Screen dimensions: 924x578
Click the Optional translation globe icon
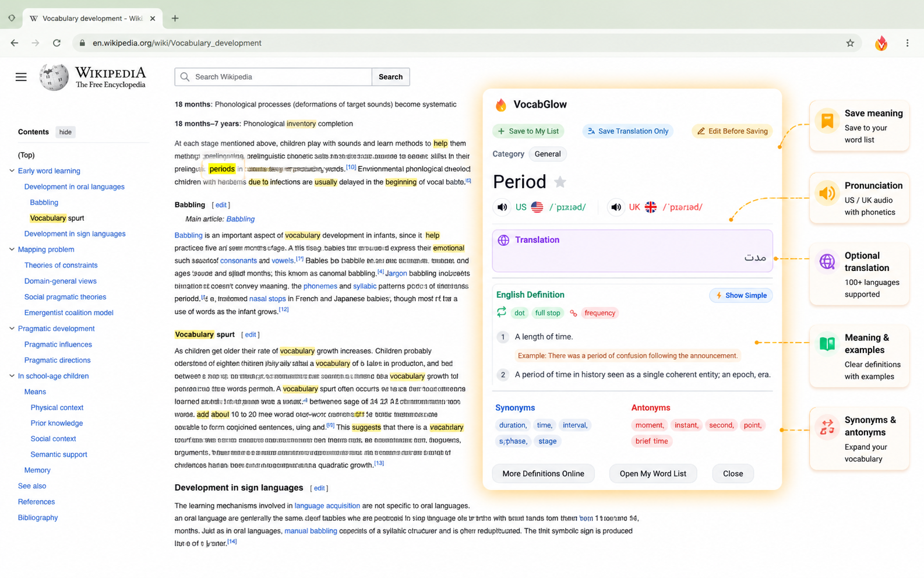[827, 262]
